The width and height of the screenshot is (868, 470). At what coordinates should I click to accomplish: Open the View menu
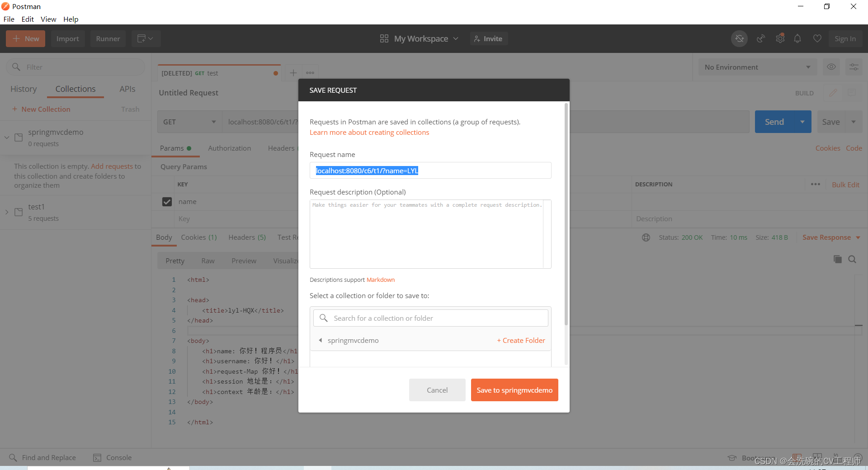tap(48, 19)
